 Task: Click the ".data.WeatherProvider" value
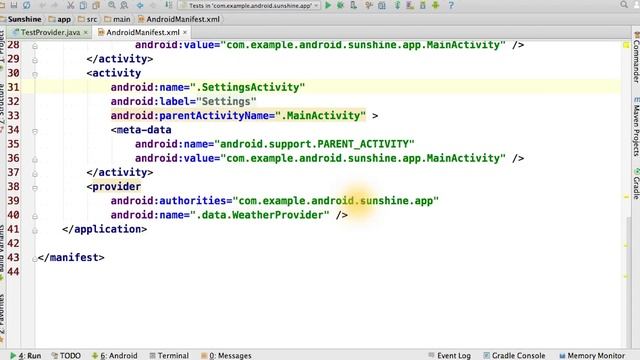click(260, 215)
